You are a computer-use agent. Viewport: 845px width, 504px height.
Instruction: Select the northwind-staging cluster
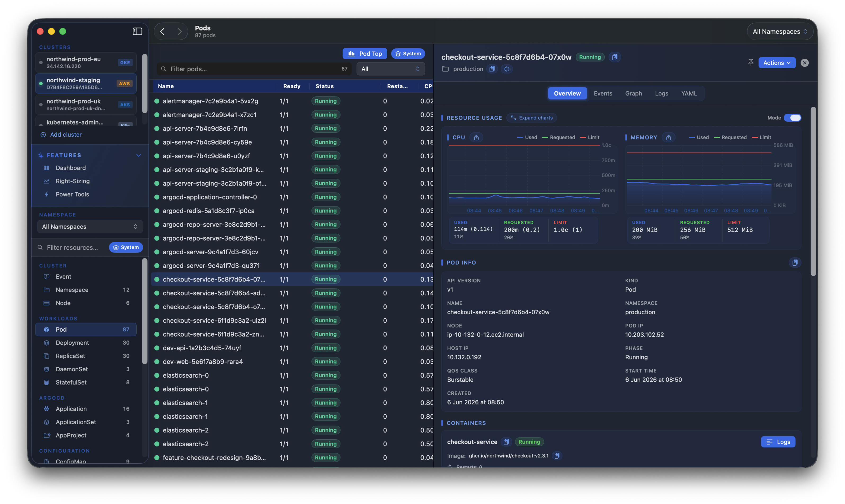point(86,83)
